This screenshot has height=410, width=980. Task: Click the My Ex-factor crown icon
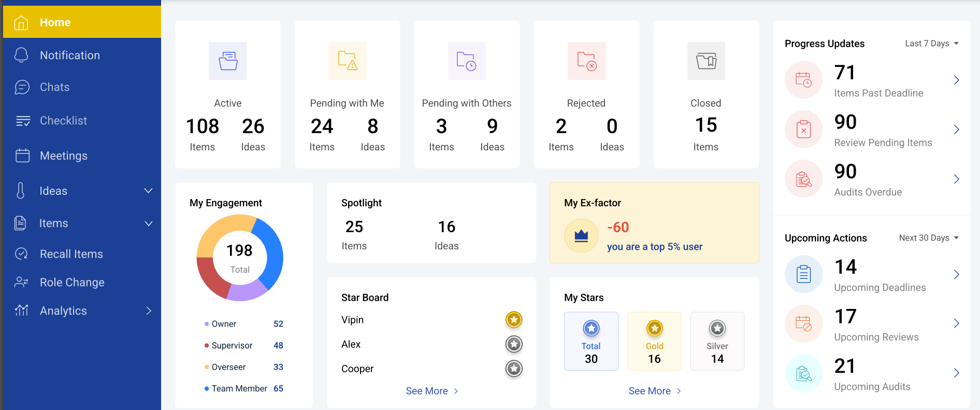pyautogui.click(x=581, y=236)
